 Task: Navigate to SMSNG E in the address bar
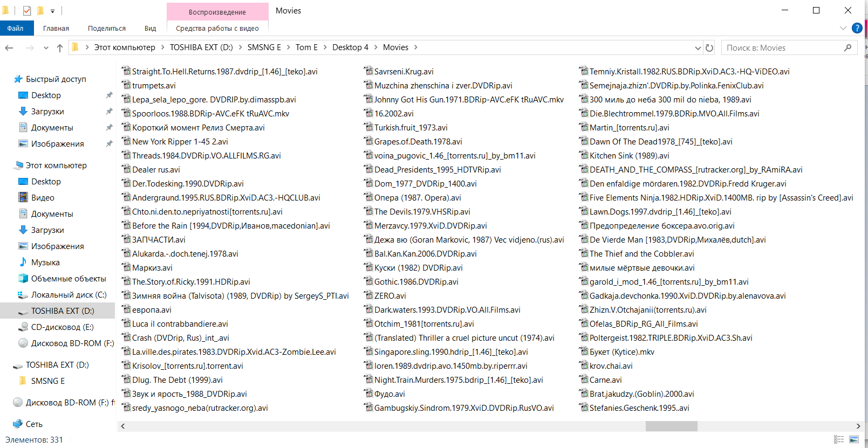(264, 47)
